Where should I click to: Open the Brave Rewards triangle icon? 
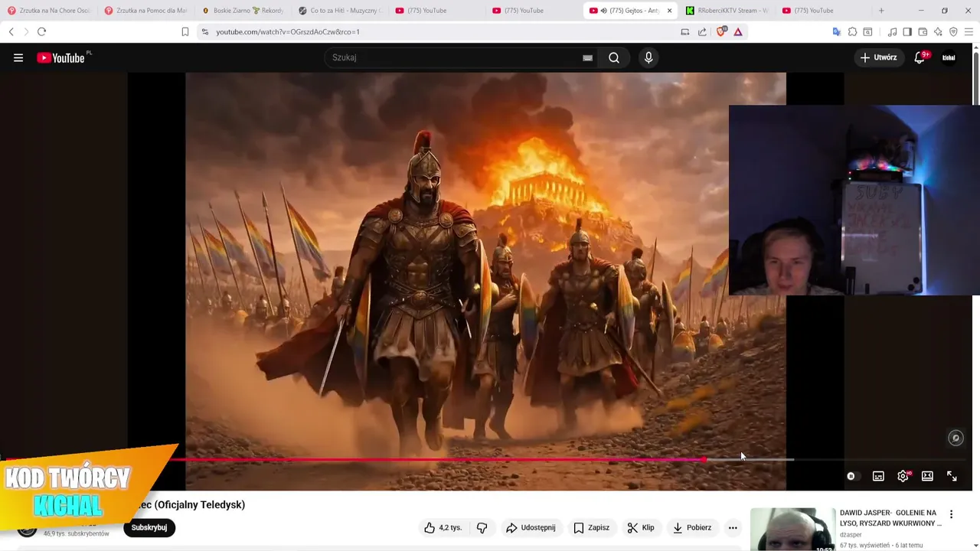[738, 31]
